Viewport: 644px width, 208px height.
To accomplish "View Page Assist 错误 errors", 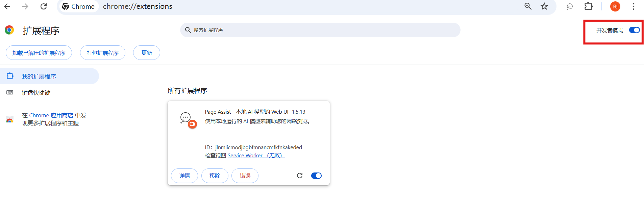I will 245,176.
